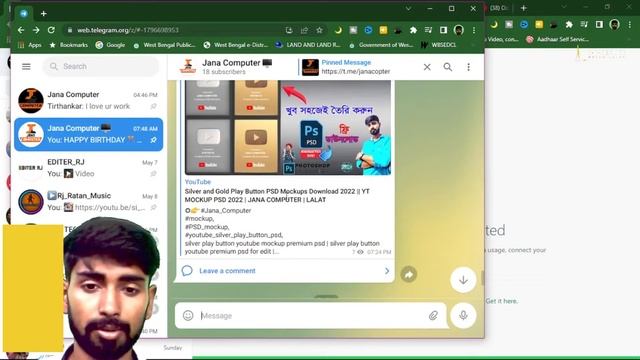This screenshot has width=640, height=360.
Task: Open the West Bengal e-Distr bookmark
Action: point(236,45)
